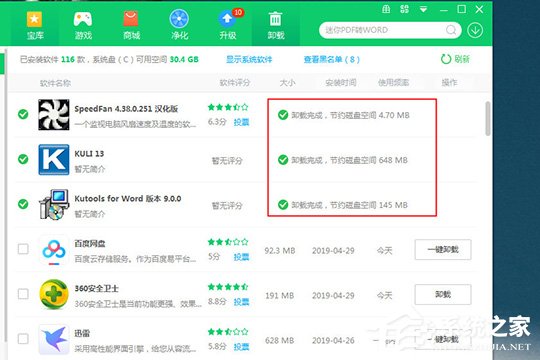Click the 360安全卫士 green cross icon
The image size is (540, 360).
[54, 294]
